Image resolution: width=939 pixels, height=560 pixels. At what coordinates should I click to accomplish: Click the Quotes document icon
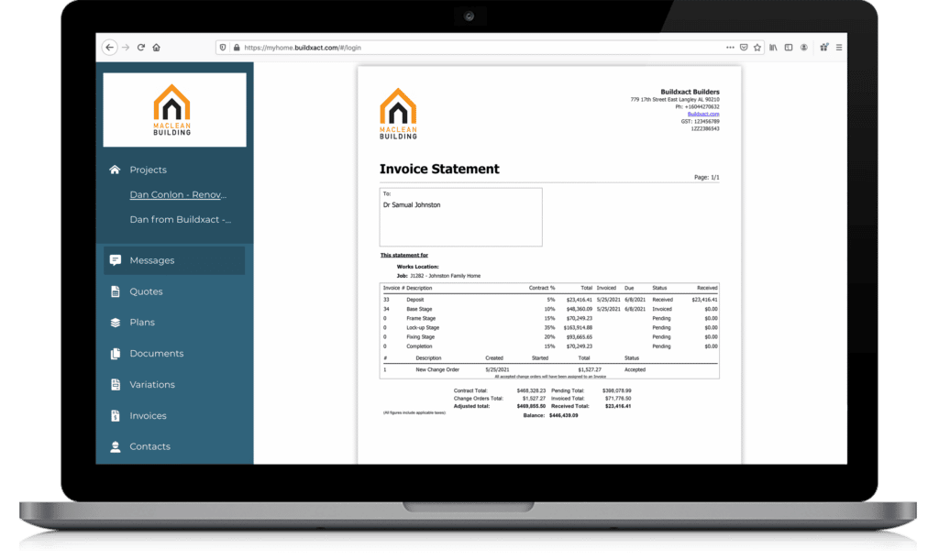coord(115,291)
